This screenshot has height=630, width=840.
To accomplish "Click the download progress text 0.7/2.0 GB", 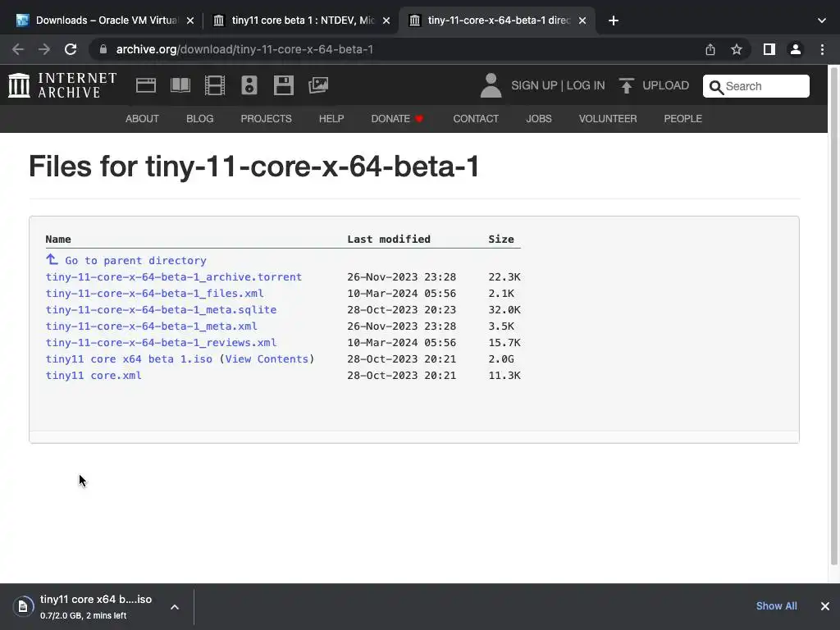I will 83,615.
